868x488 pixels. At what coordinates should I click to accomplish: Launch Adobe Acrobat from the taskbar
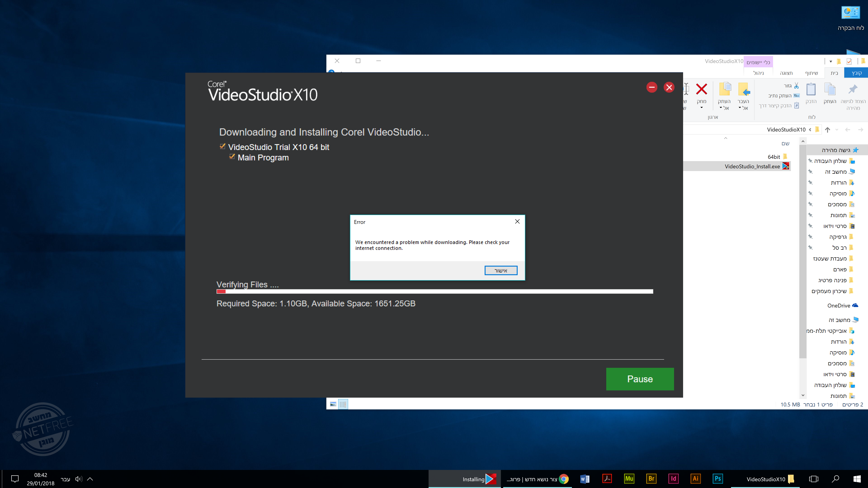(x=607, y=479)
